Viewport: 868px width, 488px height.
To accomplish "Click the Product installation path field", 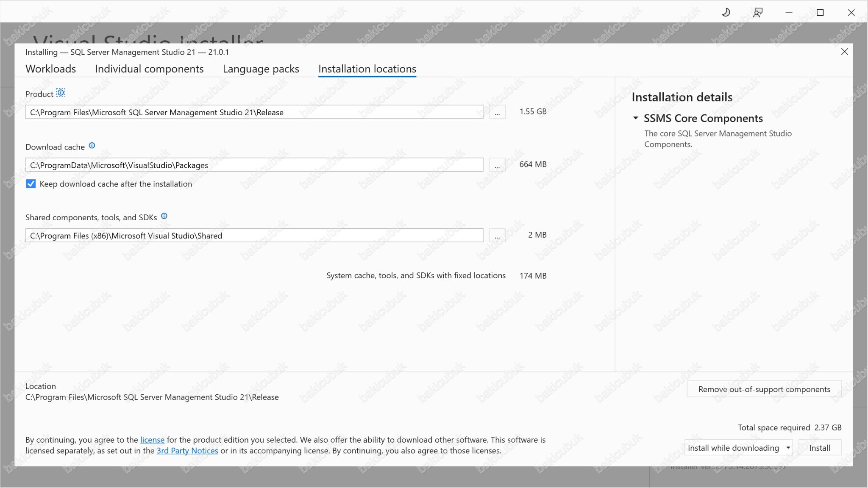I will pyautogui.click(x=254, y=112).
